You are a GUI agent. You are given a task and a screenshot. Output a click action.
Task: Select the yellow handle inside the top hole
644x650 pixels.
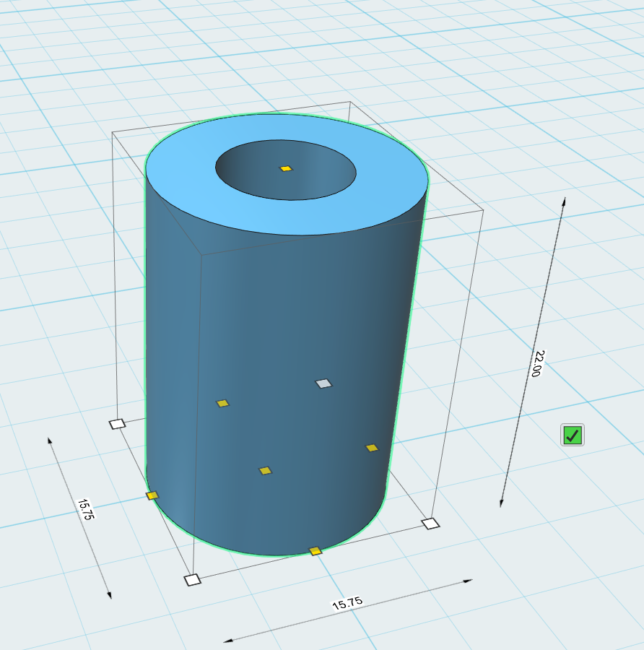coord(286,168)
